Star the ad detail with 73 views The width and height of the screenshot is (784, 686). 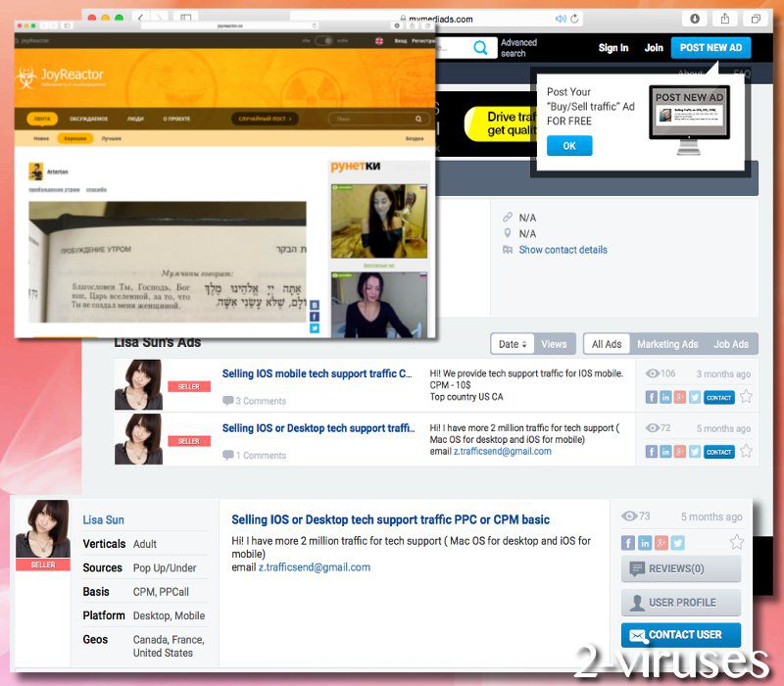737,542
